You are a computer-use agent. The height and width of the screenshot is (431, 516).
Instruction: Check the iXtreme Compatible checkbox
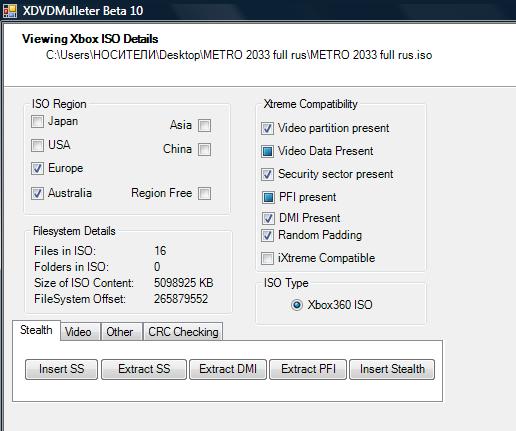pyautogui.click(x=267, y=258)
